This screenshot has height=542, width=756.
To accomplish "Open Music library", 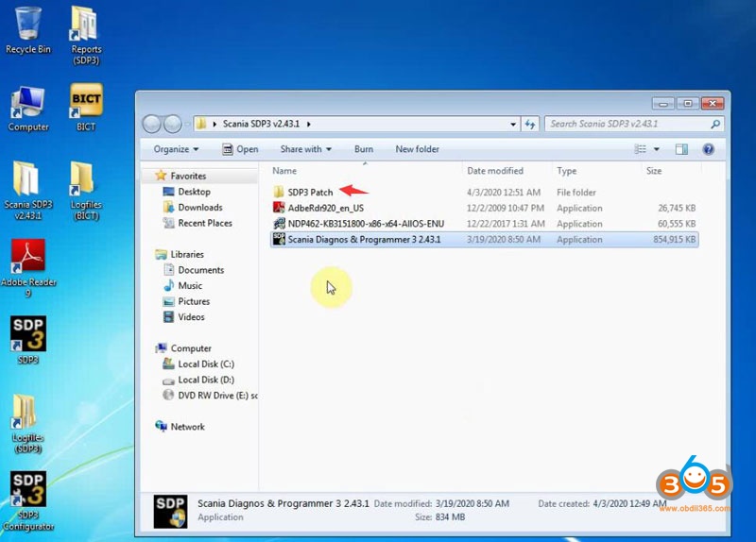I will [x=190, y=286].
